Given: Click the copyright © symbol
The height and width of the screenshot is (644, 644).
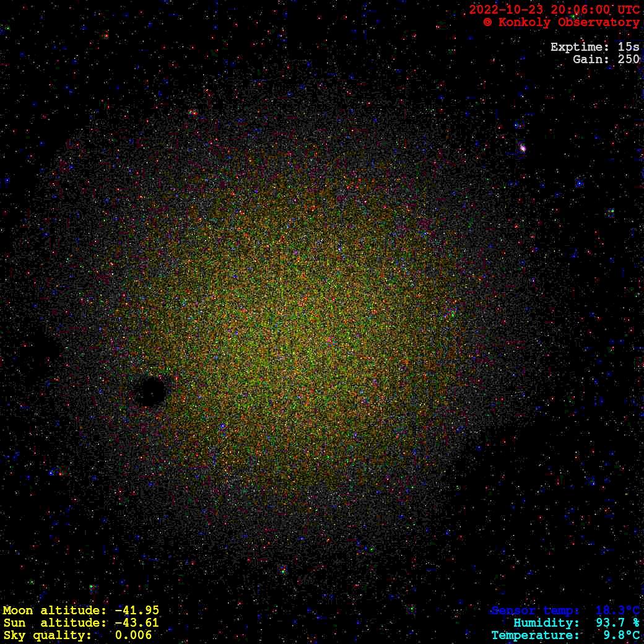Looking at the screenshot, I should [x=487, y=22].
